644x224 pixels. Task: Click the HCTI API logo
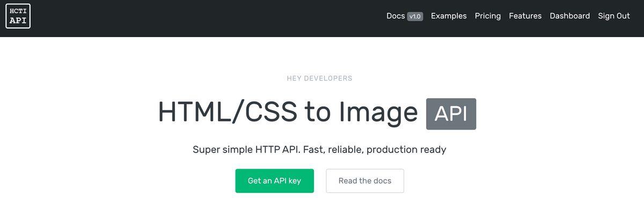tap(18, 16)
